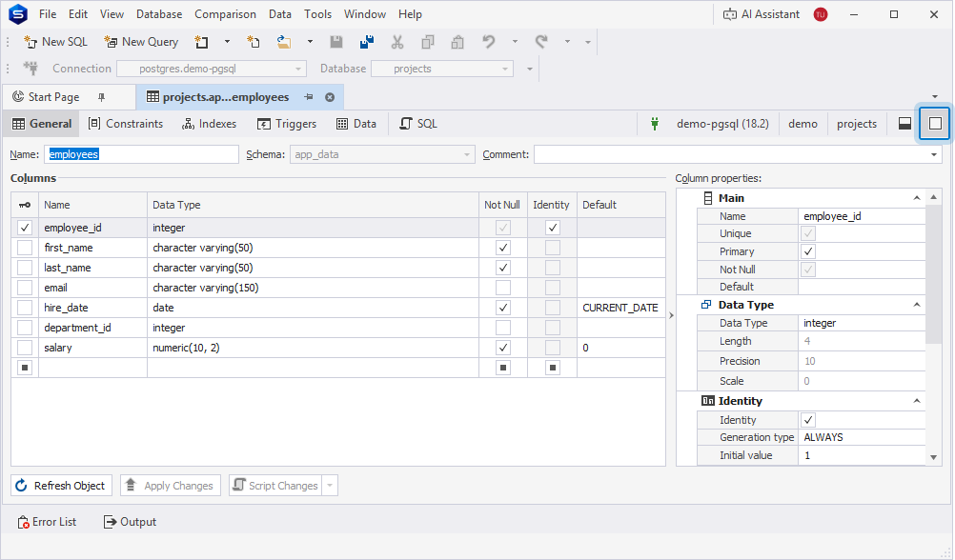Click the Cut scissors icon

coord(397,42)
